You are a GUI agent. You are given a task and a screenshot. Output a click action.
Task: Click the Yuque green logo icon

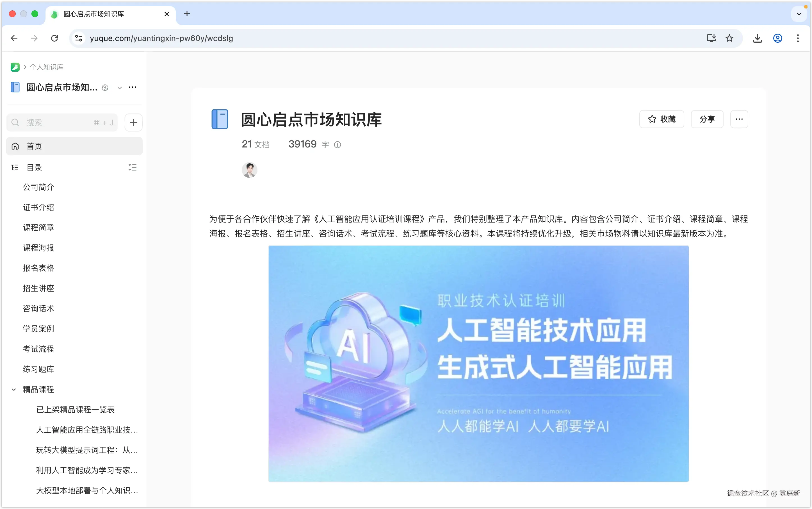point(15,67)
